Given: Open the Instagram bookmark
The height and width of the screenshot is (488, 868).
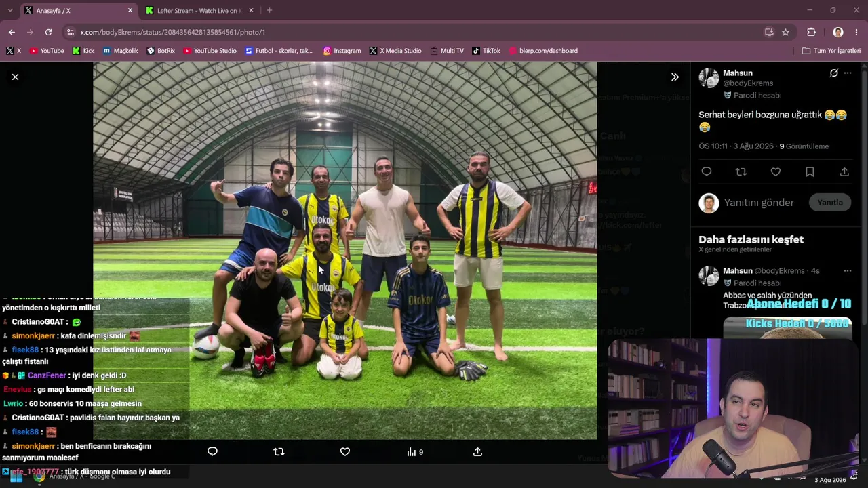Looking at the screenshot, I should pos(342,51).
